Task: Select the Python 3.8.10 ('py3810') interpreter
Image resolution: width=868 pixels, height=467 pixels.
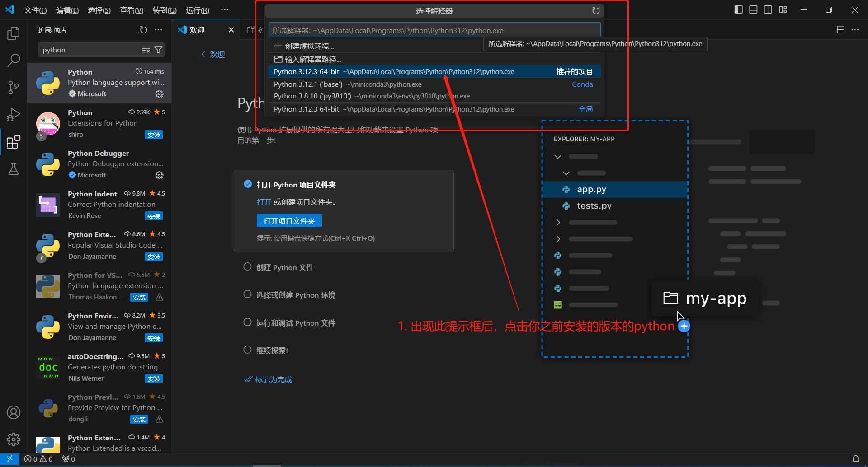Action: [434, 96]
